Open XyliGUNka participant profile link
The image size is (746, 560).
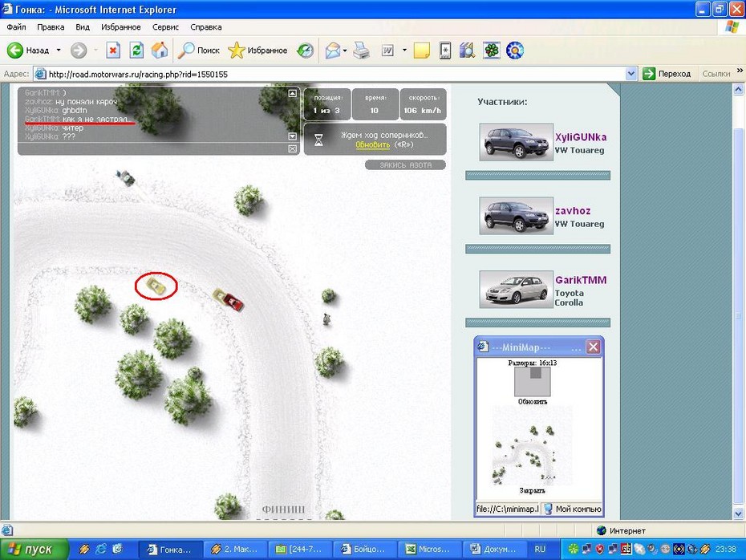pos(581,137)
